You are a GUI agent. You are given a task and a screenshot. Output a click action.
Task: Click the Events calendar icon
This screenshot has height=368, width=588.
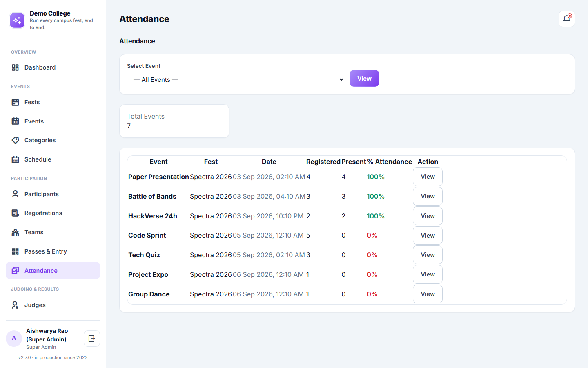(x=16, y=121)
